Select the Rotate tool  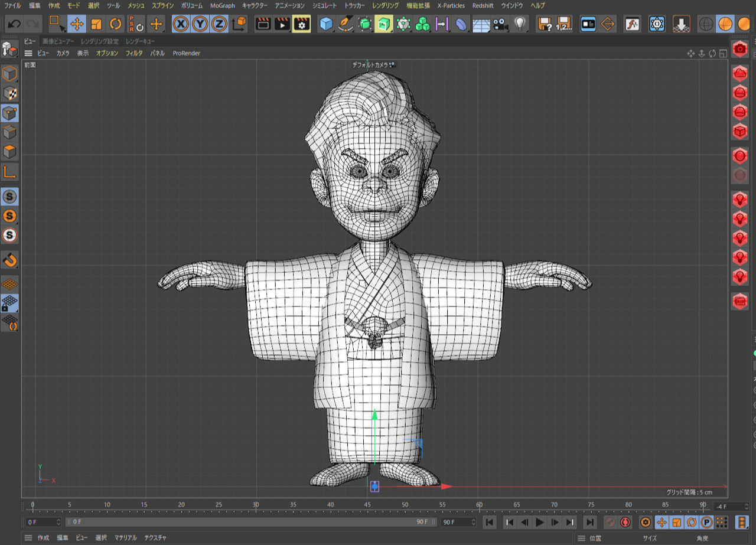[x=116, y=24]
